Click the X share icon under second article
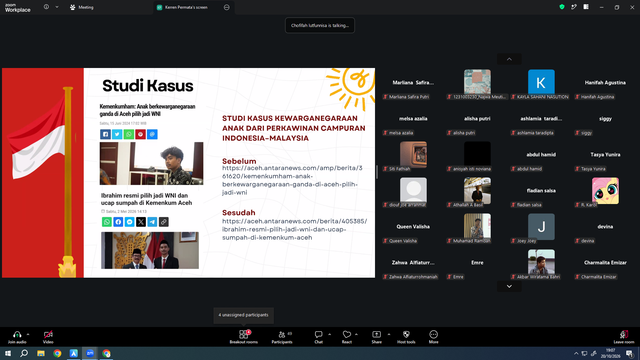640x360 pixels. [x=141, y=222]
